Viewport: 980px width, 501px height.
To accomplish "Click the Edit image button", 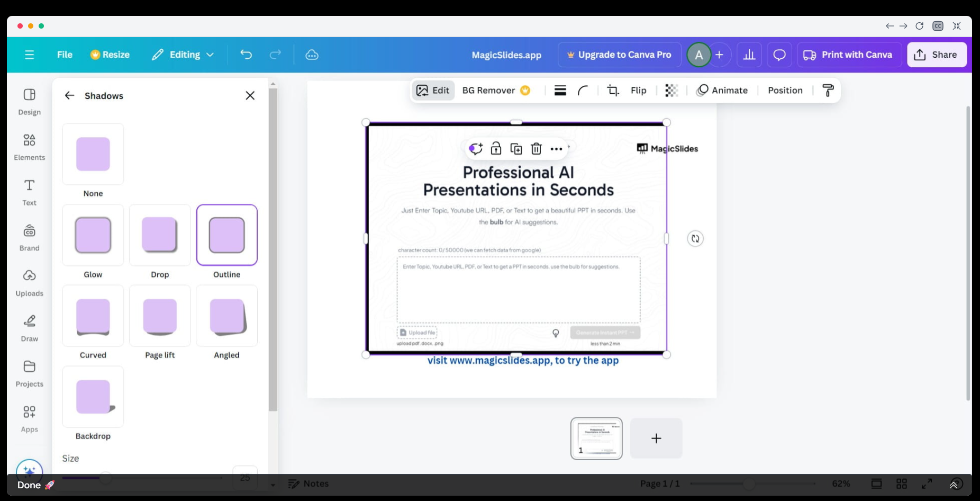I will (433, 91).
